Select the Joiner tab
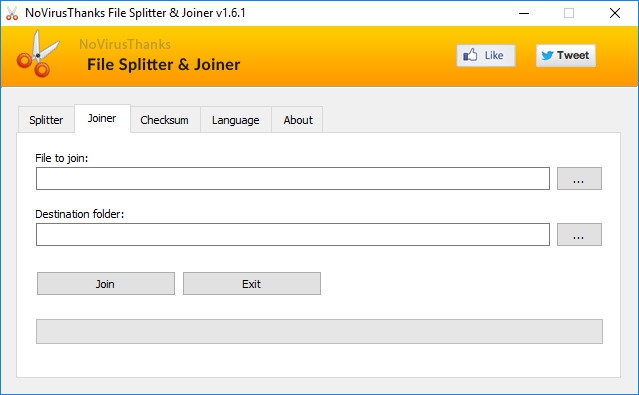This screenshot has width=639, height=395. click(x=102, y=118)
